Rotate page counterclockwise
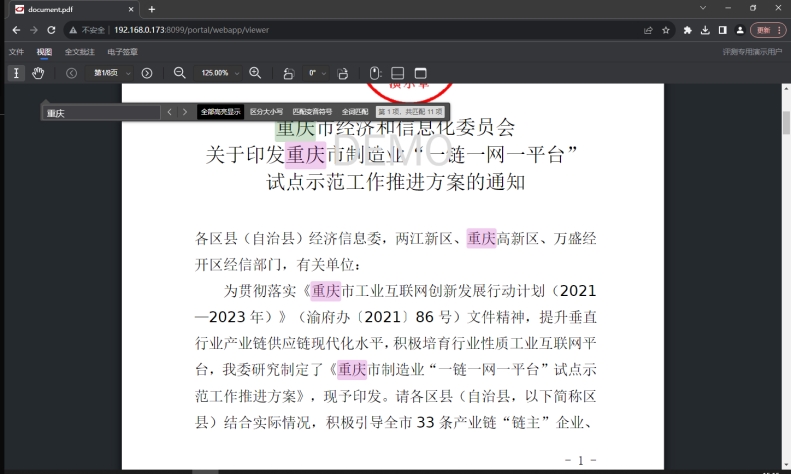 tap(289, 73)
